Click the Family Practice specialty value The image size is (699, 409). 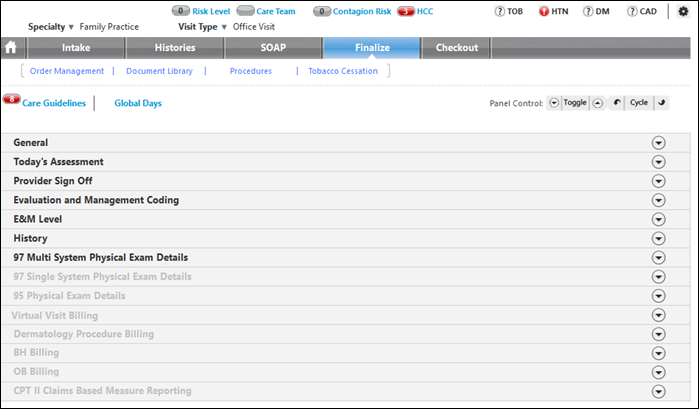click(x=109, y=27)
